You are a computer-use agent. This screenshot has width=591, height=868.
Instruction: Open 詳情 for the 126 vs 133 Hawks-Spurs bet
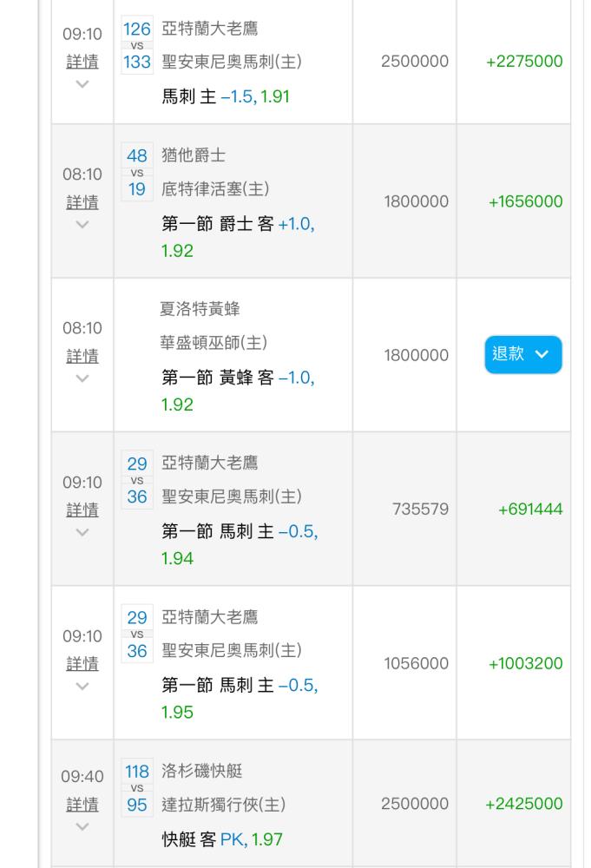pyautogui.click(x=82, y=62)
